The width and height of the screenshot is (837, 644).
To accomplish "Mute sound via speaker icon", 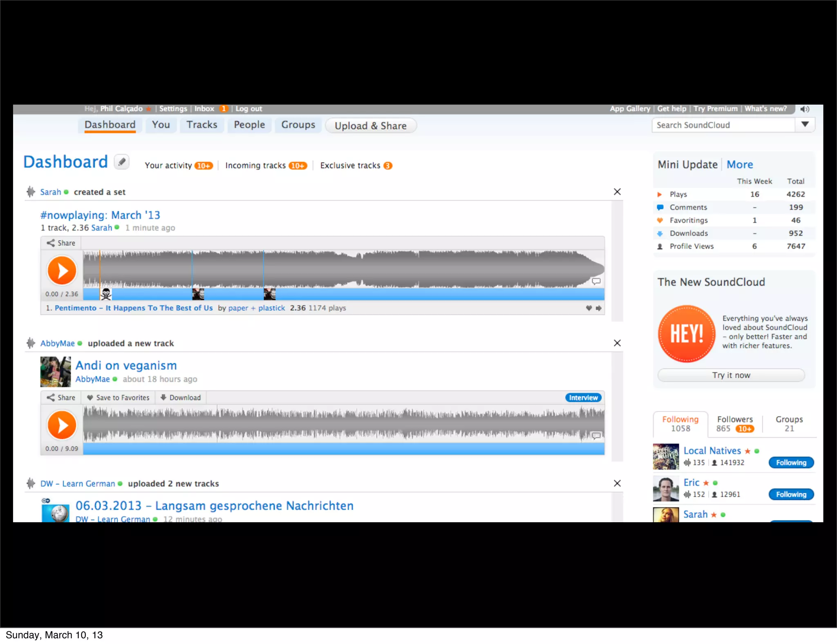I will pyautogui.click(x=804, y=109).
